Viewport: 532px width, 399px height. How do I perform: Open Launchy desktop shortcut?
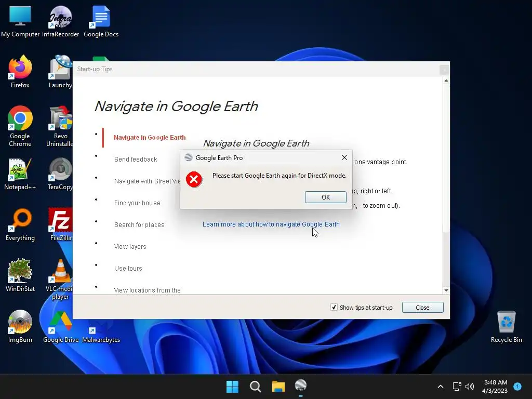click(x=60, y=72)
